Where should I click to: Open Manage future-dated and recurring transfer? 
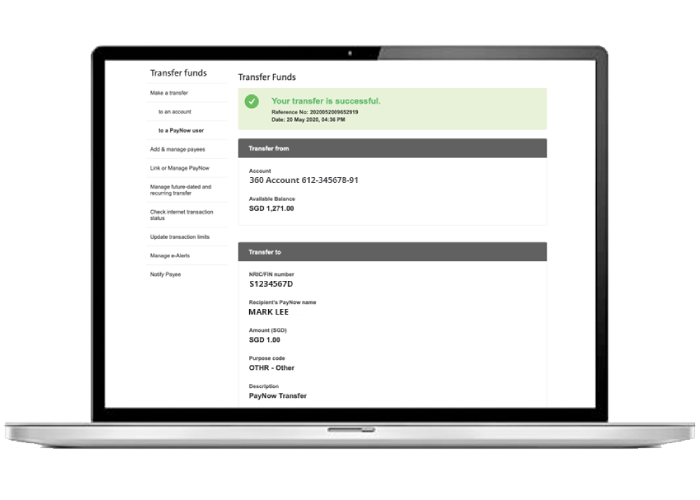point(181,190)
